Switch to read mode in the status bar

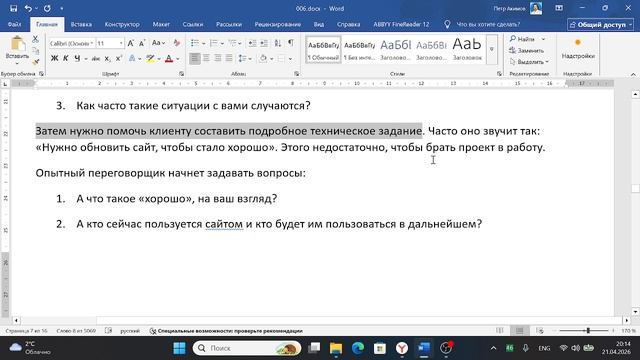point(500,331)
